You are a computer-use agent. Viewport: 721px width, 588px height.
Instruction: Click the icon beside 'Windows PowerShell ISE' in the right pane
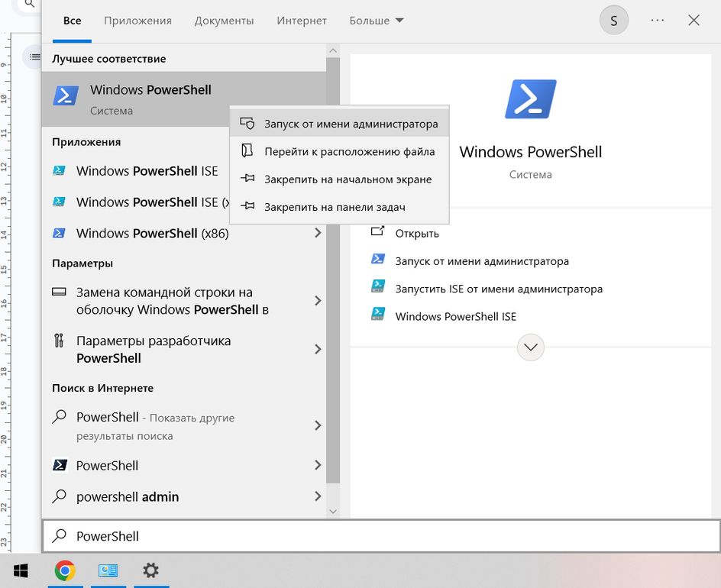378,314
